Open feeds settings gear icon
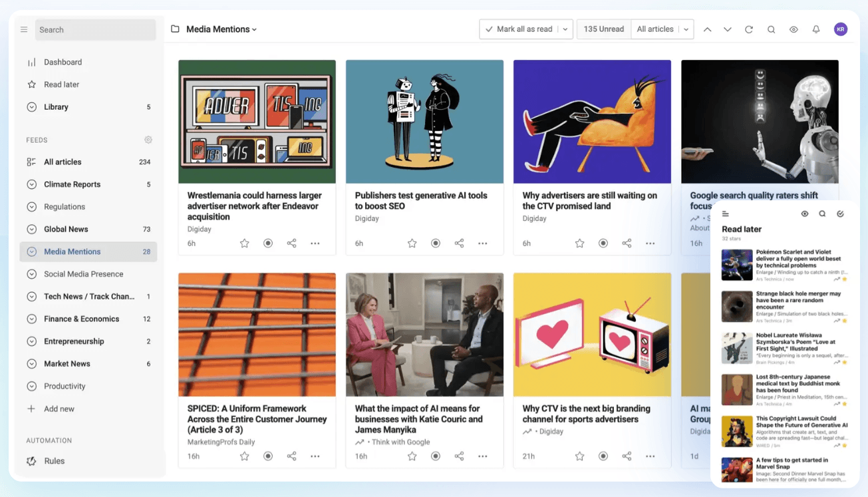This screenshot has width=868, height=497. coord(148,140)
